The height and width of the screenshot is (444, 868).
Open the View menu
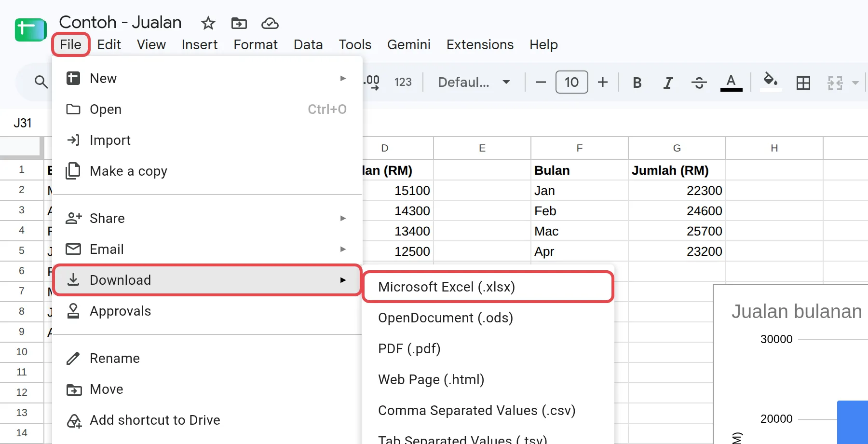[151, 44]
